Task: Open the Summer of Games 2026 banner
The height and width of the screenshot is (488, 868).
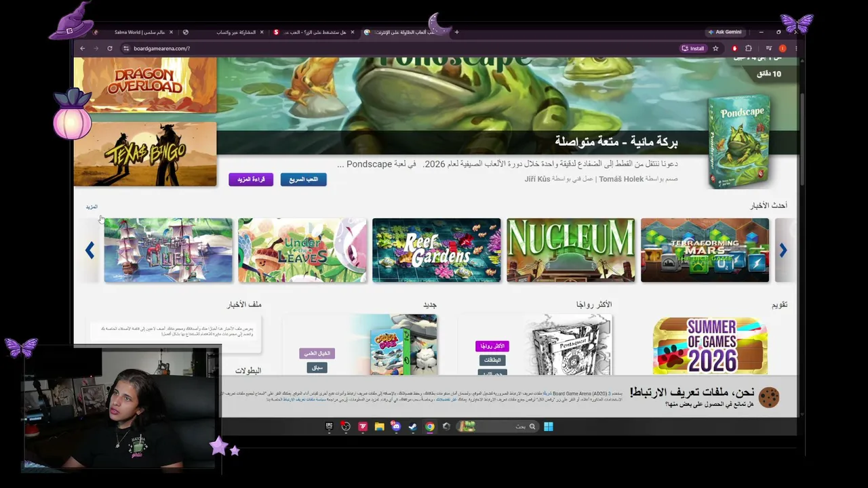Action: (x=710, y=346)
